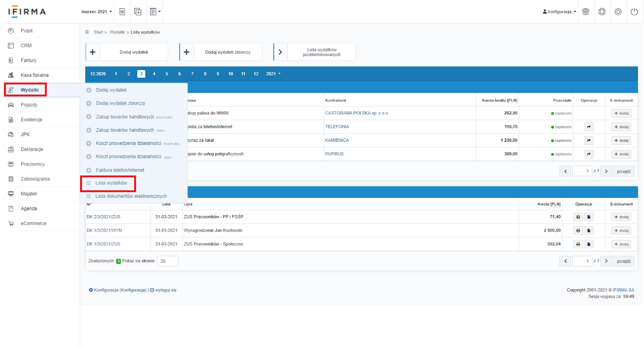Open eCommerce in the sidebar
Viewport: 644px width, 346px height.
point(33,224)
